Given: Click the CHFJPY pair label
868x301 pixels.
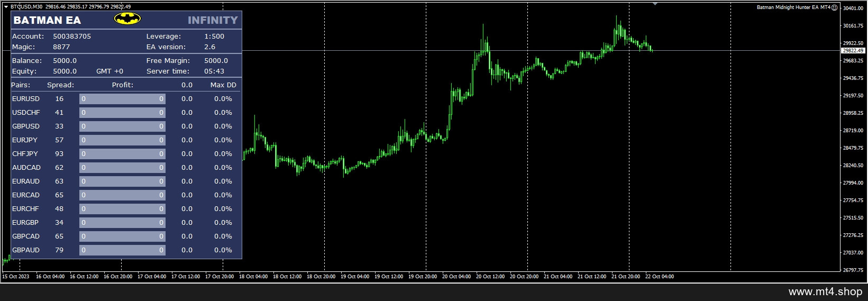Looking at the screenshot, I should tap(25, 154).
